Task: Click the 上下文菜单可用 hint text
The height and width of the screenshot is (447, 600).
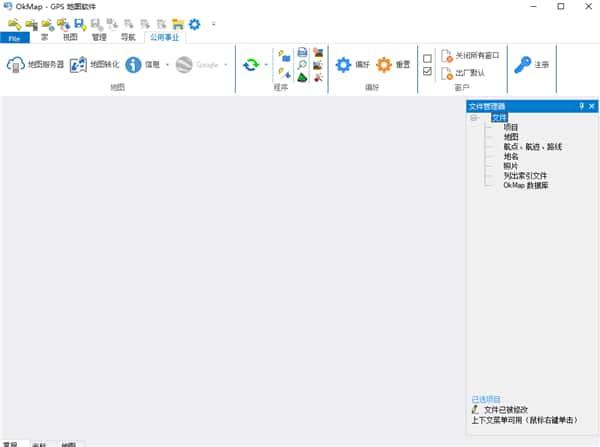Action: coord(524,420)
